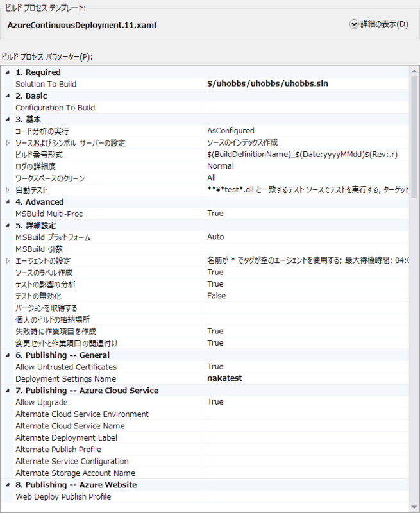The width and height of the screenshot is (420, 513).
Task: Collapse the 2. Basic section
Action: (8, 96)
